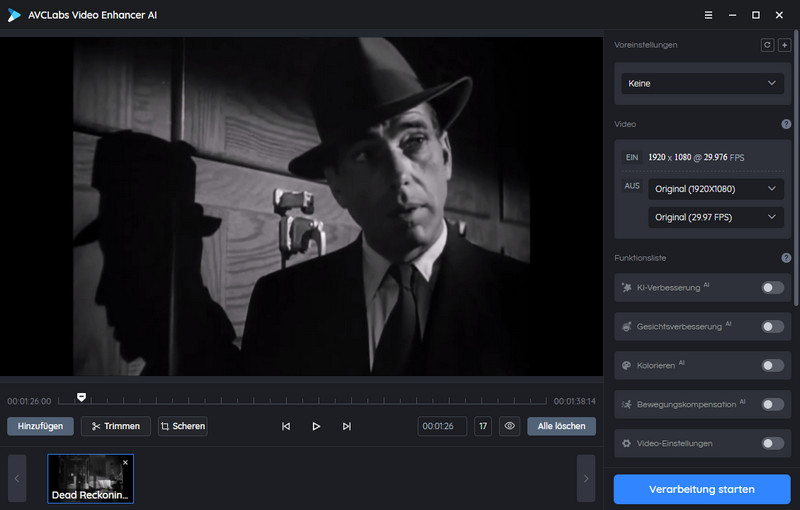This screenshot has height=510, width=800.
Task: Open help for the Video section
Action: pos(786,124)
